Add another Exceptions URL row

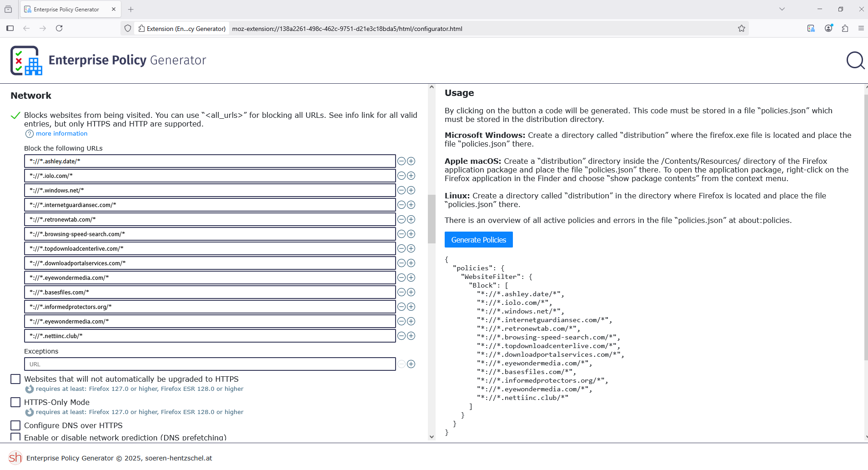click(x=411, y=364)
